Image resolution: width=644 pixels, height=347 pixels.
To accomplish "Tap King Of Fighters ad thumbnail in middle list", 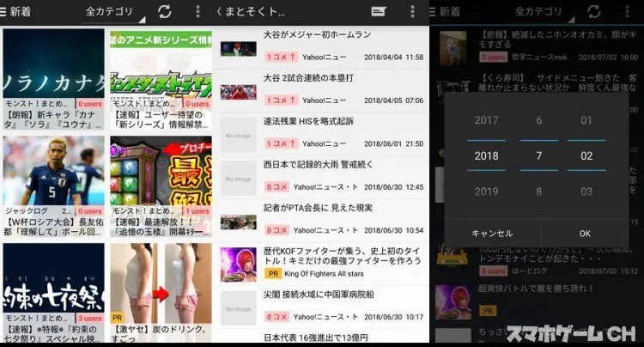I will (238, 265).
